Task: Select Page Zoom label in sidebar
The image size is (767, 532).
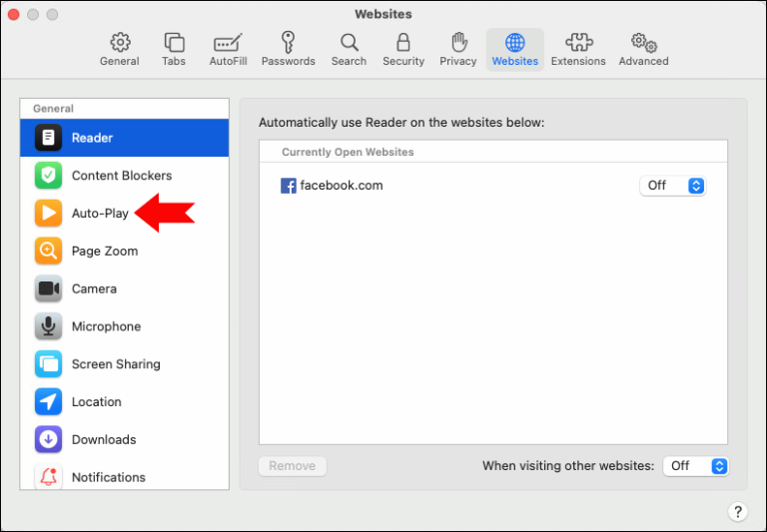Action: pyautogui.click(x=105, y=251)
